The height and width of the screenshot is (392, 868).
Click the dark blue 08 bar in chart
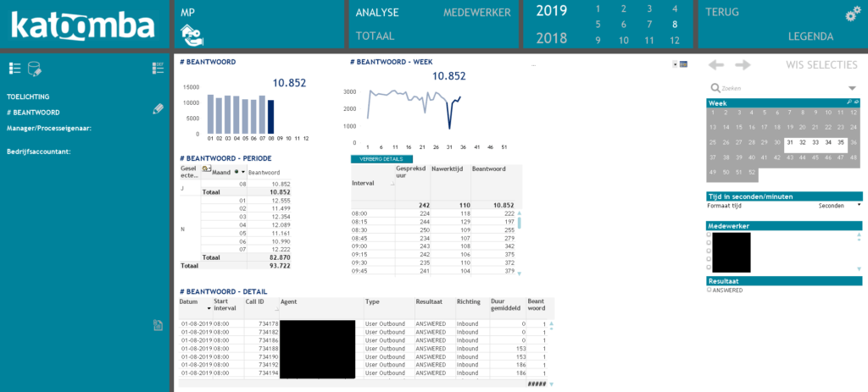270,117
